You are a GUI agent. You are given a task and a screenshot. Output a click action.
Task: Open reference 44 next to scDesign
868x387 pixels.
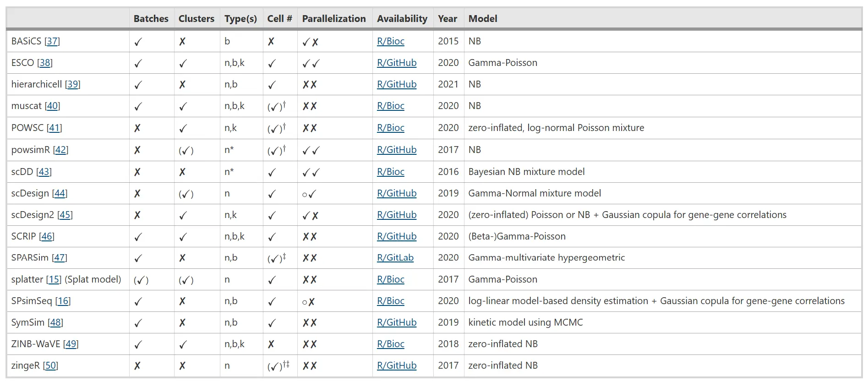[x=60, y=193]
